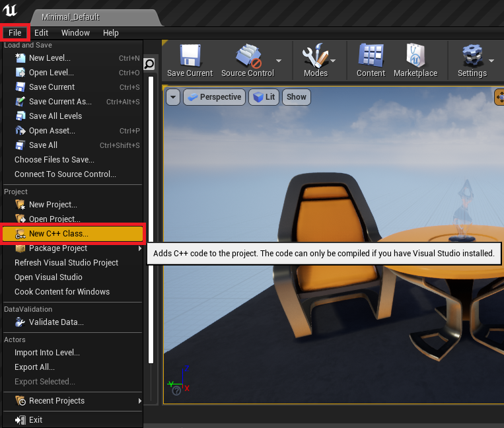Click the viewport axis help question icon
504x428 pixels.
(176, 391)
